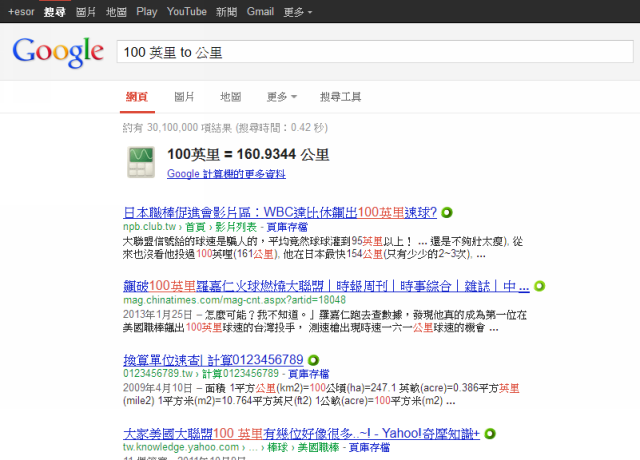
Task: Open Google 計算機的更多資料 link
Action: pyautogui.click(x=226, y=174)
